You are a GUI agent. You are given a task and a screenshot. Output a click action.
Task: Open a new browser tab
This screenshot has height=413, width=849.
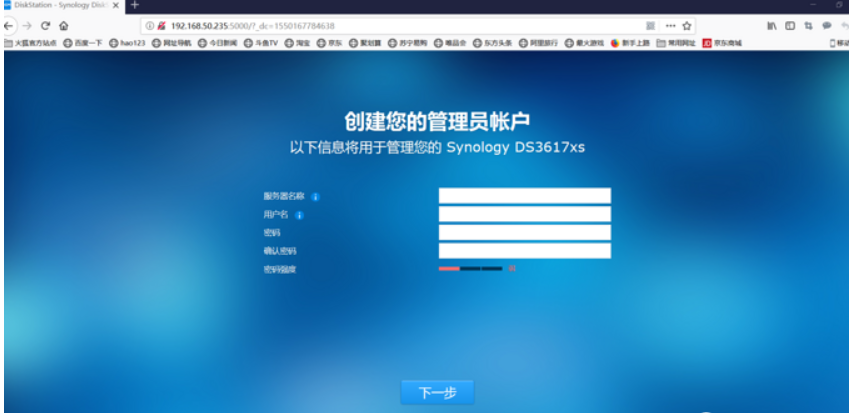click(135, 5)
